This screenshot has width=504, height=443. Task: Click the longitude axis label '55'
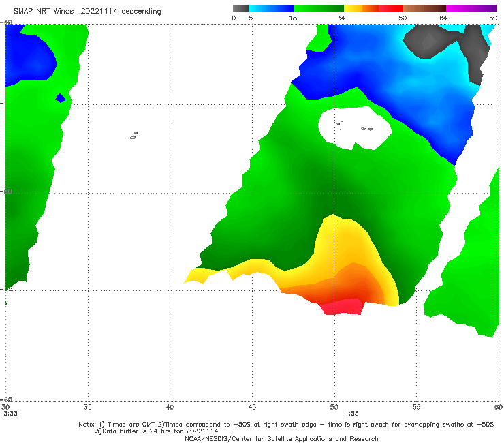(x=416, y=407)
